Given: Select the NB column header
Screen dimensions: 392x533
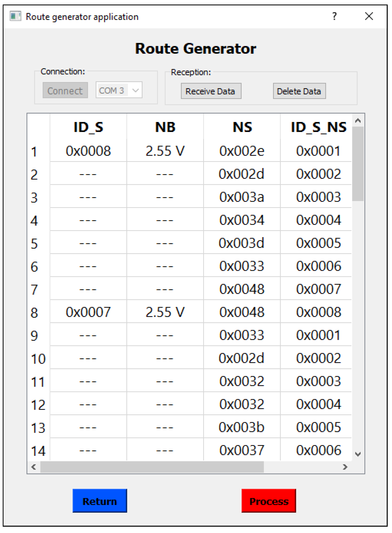Looking at the screenshot, I should pos(165,127).
